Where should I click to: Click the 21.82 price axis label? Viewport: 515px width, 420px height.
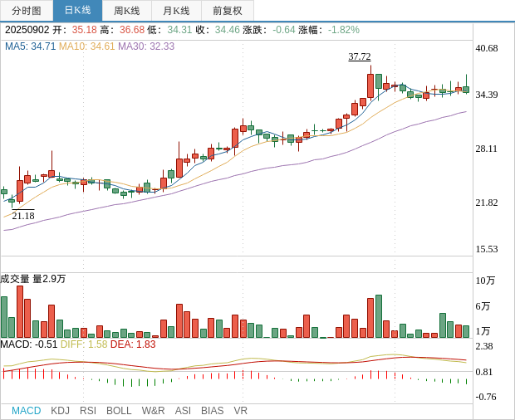coord(487,203)
